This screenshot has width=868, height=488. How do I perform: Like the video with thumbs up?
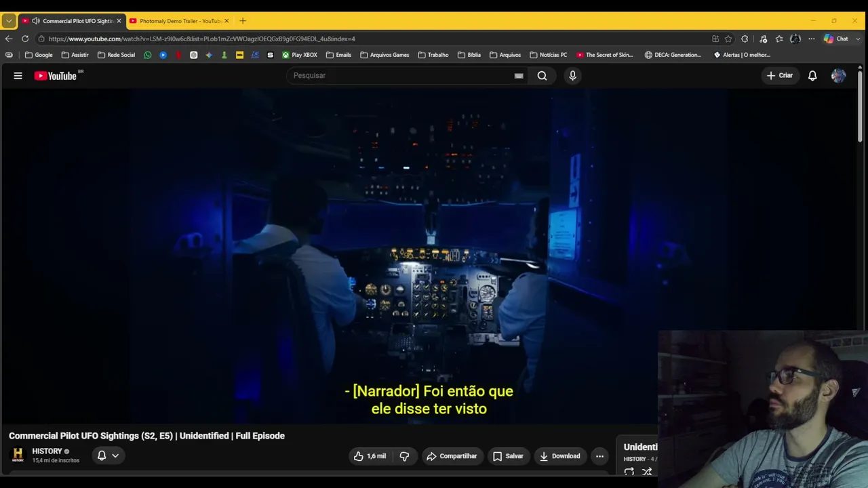tap(370, 456)
